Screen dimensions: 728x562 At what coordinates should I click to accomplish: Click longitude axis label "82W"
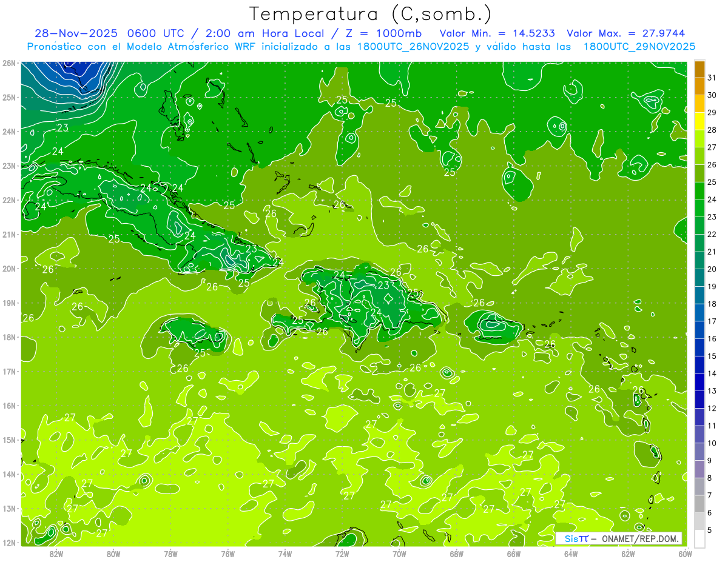56,553
